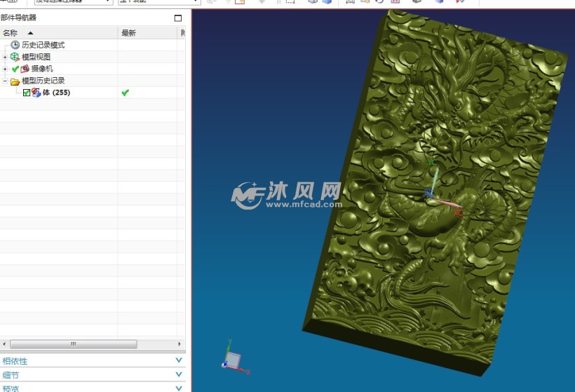575x392 pixels.
Task: Select the 历史记录模式 row text
Action: [x=43, y=45]
